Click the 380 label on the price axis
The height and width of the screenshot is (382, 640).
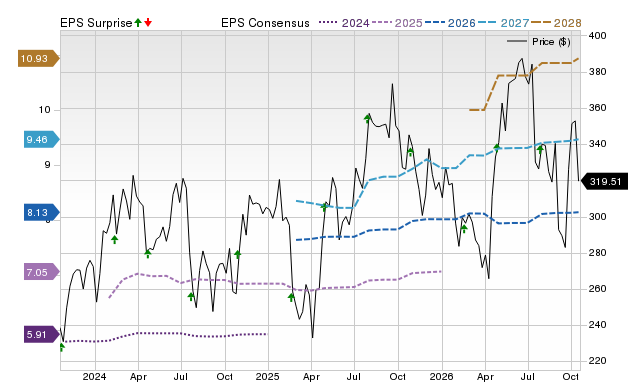coord(597,72)
